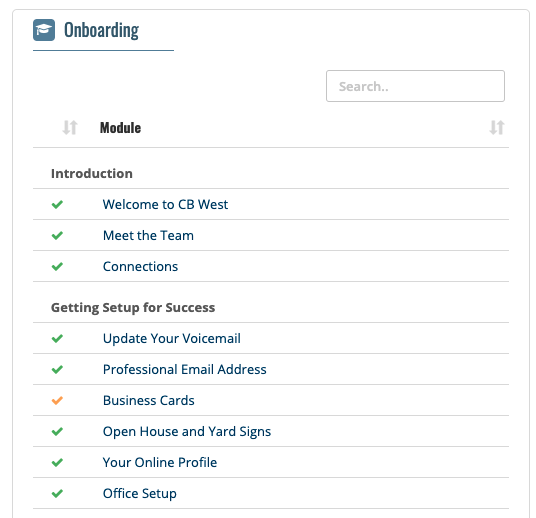Select the Professional Email Address module
Screen dimensions: 536x518
pyautogui.click(x=185, y=369)
